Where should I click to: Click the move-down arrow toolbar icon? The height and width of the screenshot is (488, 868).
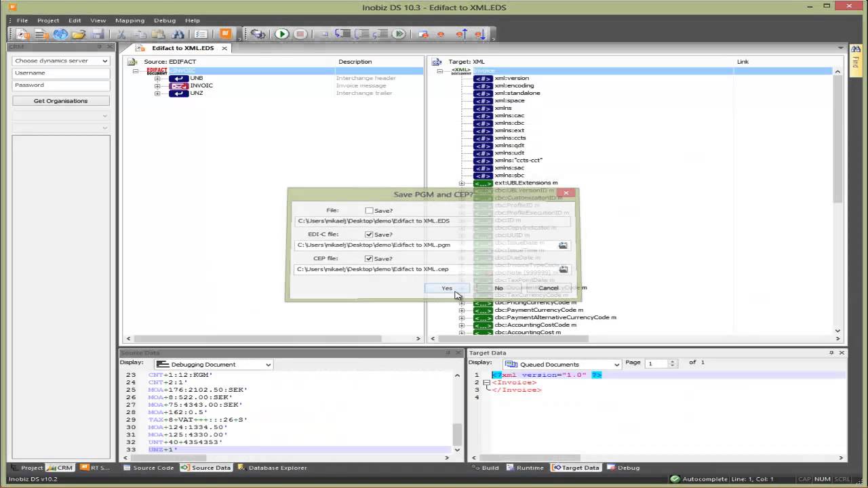click(x=480, y=34)
